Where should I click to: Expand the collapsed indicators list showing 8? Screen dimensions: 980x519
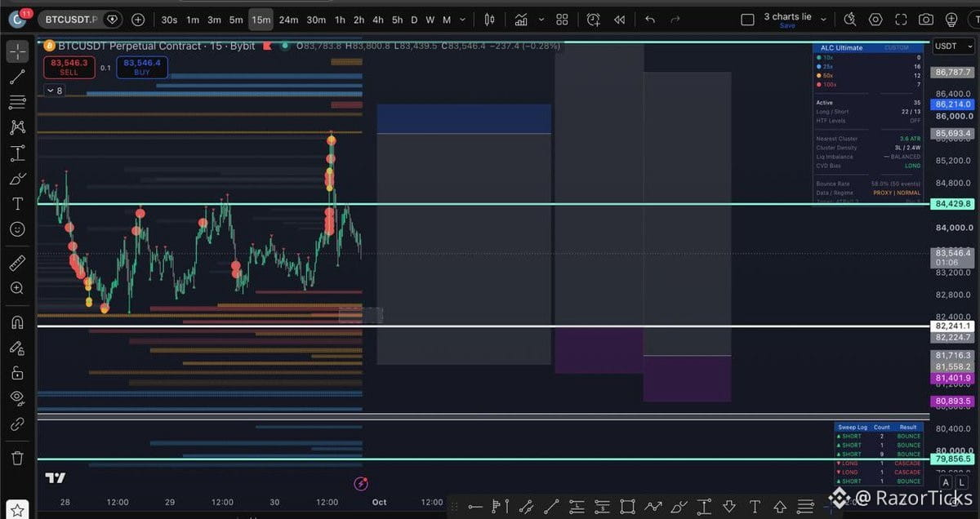54,91
